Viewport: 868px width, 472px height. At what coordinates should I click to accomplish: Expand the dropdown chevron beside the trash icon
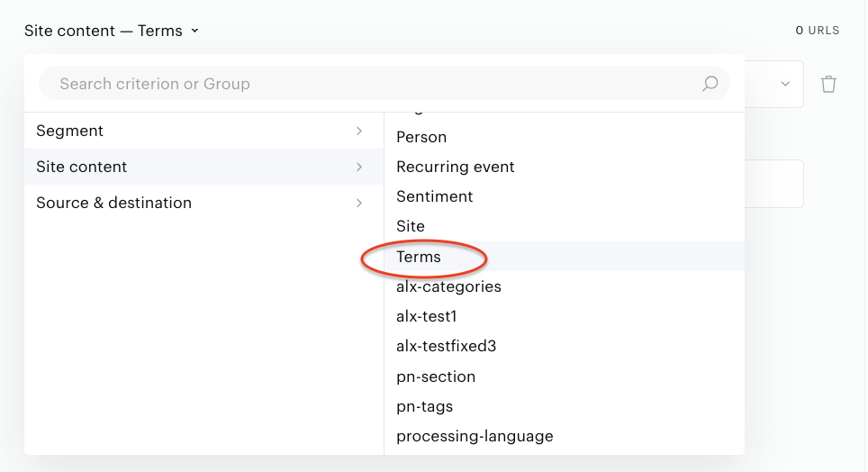tap(785, 84)
